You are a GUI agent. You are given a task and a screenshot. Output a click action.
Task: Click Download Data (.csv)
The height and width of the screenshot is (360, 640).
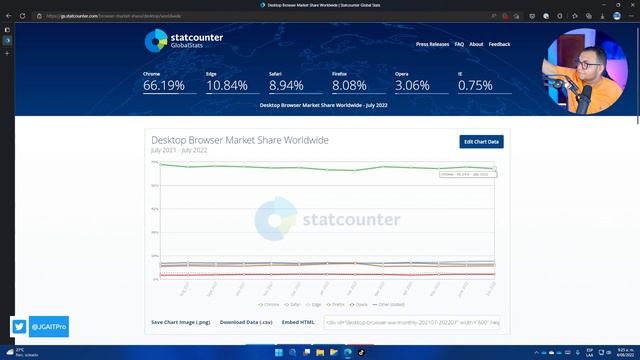246,322
